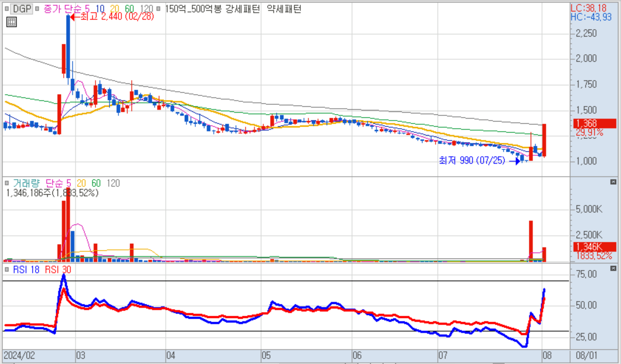Select the 5-period price moving average label
Screen dimensions: 621x364
(88, 9)
